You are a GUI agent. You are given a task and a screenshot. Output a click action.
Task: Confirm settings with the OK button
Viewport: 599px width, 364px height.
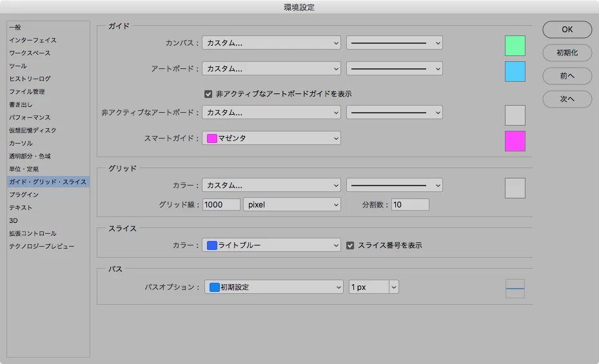567,30
